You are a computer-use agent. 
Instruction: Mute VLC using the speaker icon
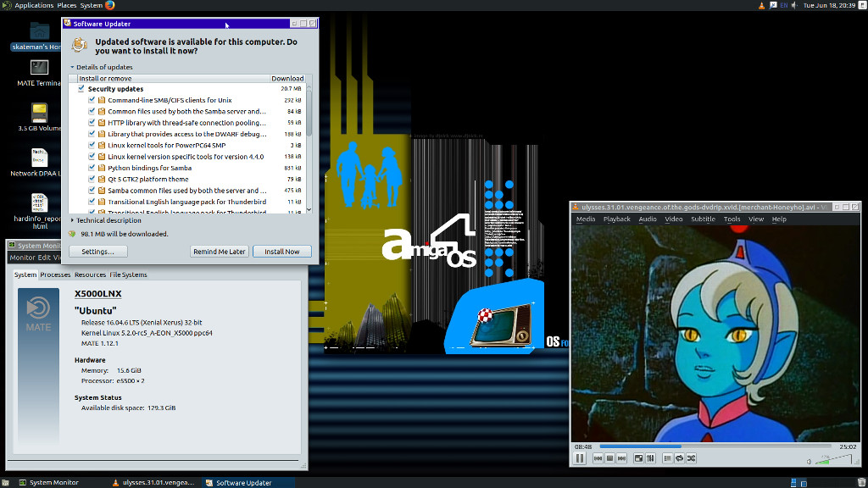(809, 461)
